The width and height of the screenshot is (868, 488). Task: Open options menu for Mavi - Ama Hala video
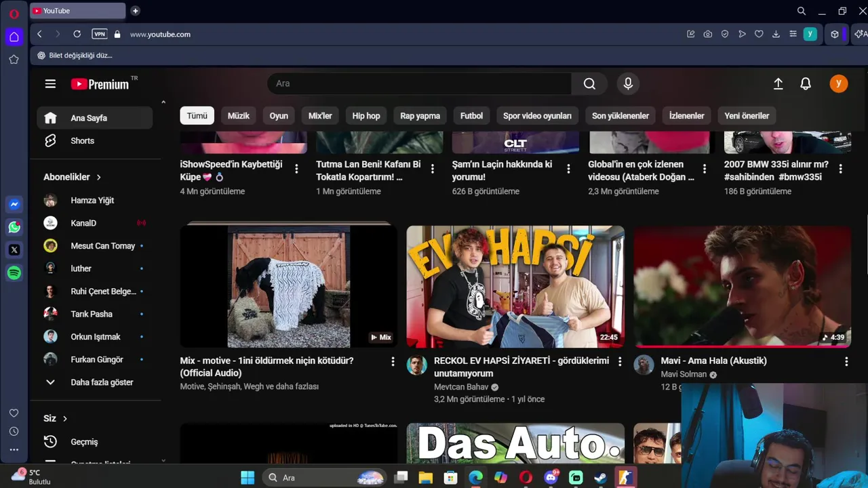coord(846,362)
